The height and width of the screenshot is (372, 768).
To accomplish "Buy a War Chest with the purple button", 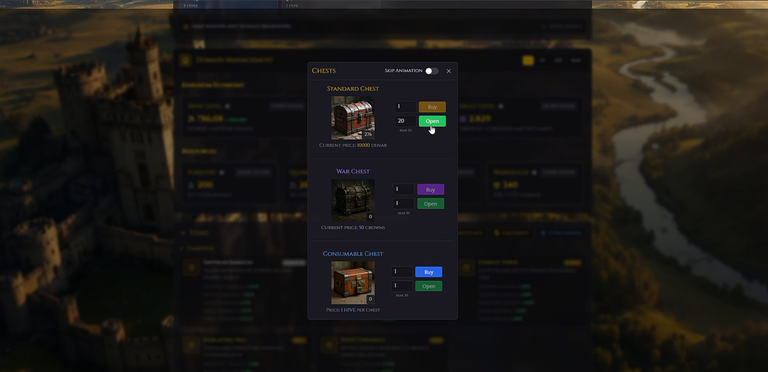I will 431,189.
